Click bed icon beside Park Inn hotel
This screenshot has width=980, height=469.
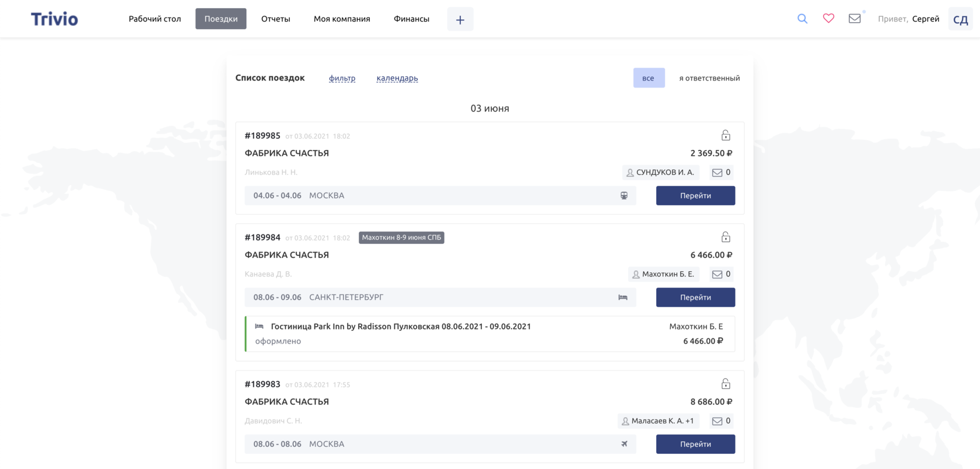(x=260, y=327)
